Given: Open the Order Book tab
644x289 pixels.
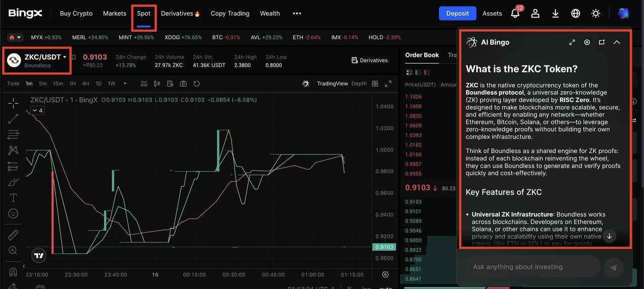Looking at the screenshot, I should coord(422,55).
